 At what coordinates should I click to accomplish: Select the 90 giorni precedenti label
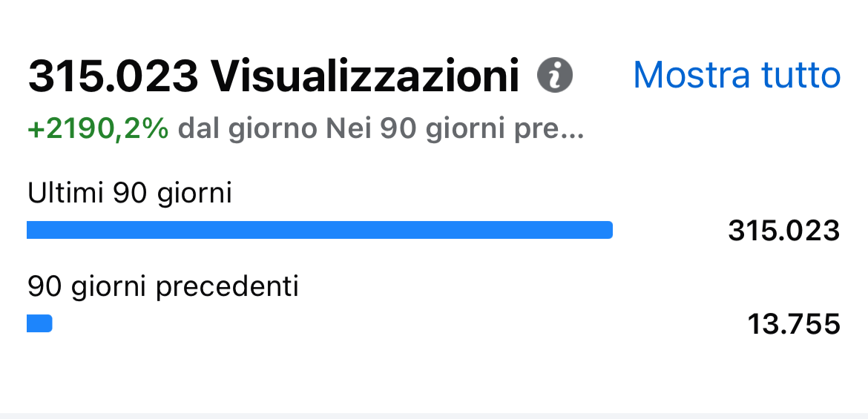(x=162, y=287)
